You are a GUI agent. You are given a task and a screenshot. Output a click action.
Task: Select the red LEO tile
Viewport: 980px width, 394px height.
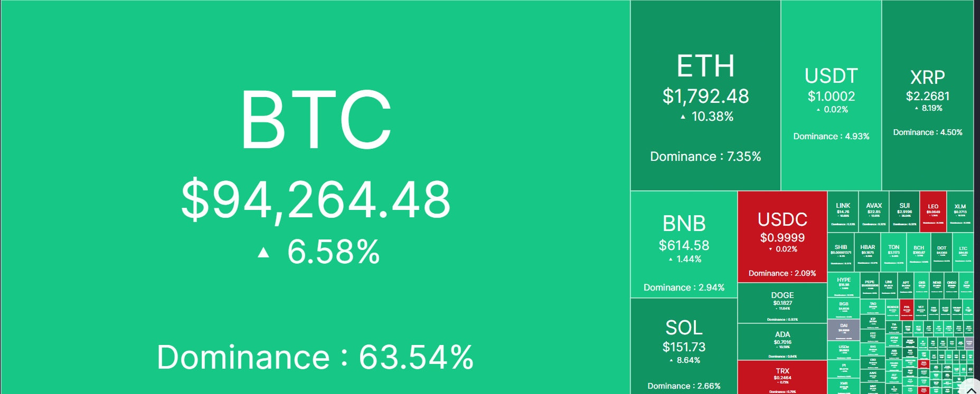pos(933,212)
